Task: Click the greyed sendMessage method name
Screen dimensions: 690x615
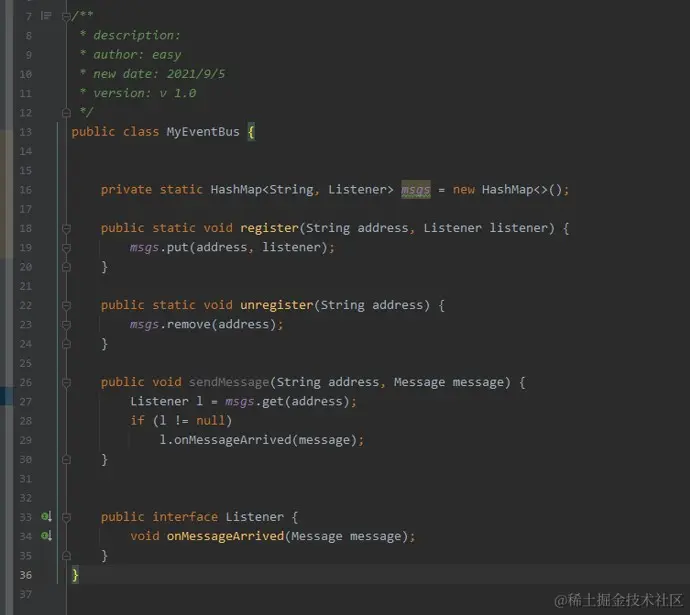Action: (229, 382)
